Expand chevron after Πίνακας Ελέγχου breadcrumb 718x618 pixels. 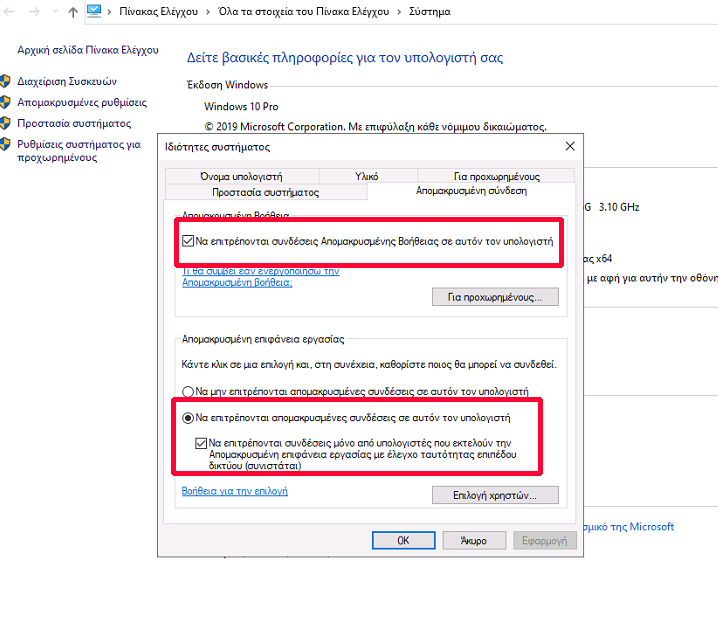click(x=206, y=12)
